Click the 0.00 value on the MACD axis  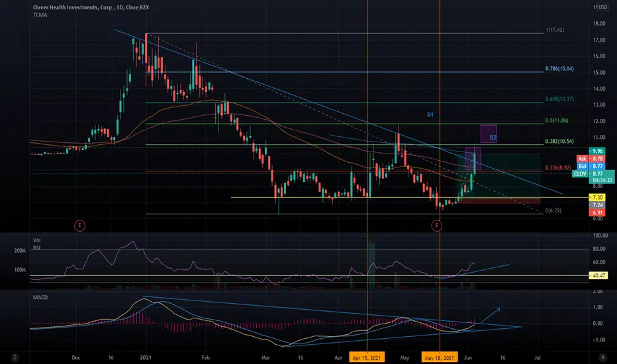pyautogui.click(x=598, y=323)
